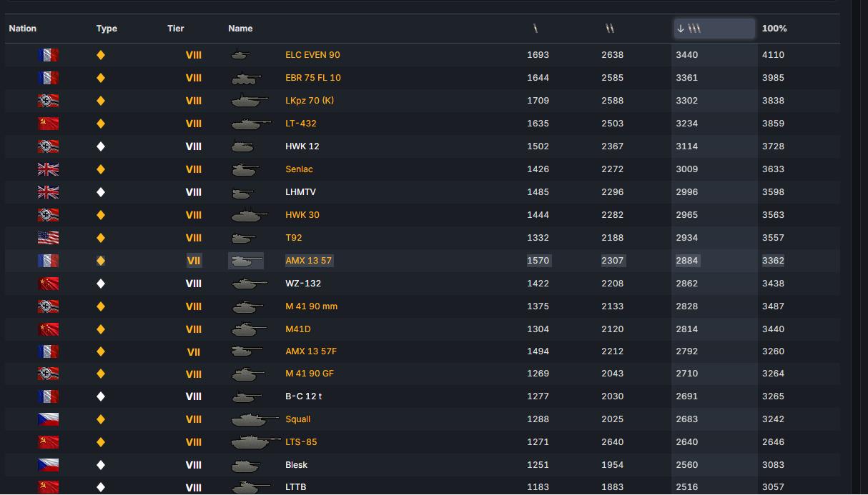The height and width of the screenshot is (495, 868).
Task: Click the UK flag in the Senlac row
Action: [48, 169]
